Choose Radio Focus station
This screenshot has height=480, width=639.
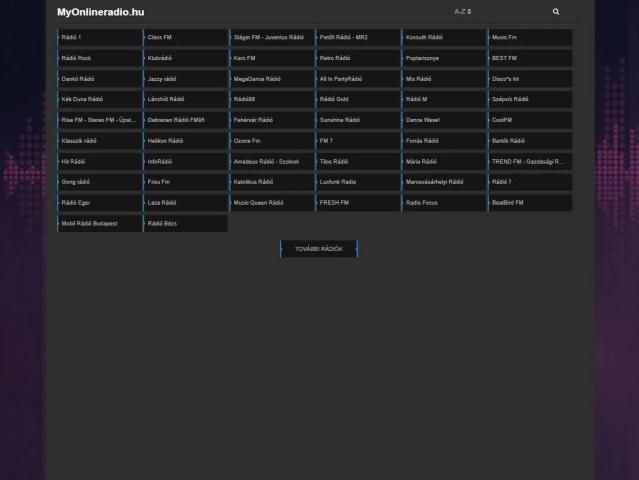point(444,203)
